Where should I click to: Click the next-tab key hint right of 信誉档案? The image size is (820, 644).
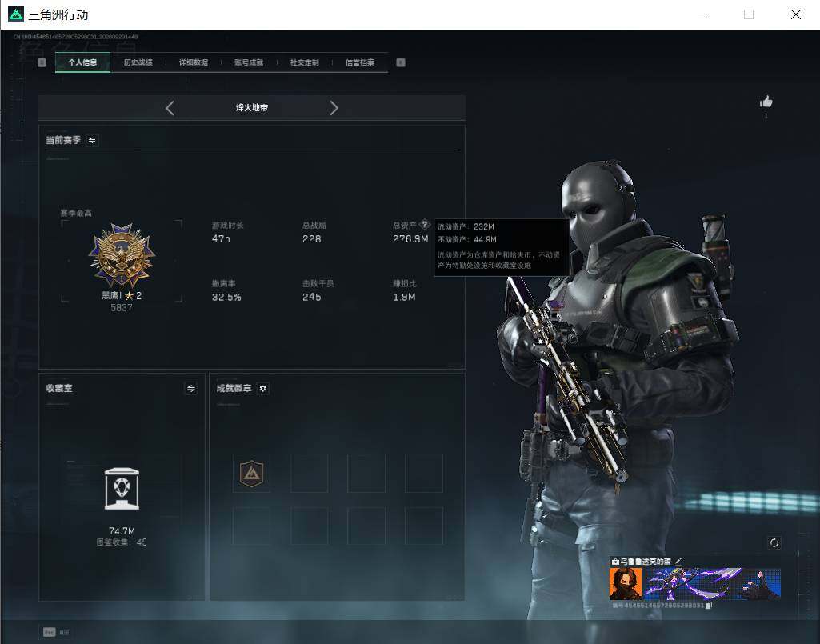[401, 62]
